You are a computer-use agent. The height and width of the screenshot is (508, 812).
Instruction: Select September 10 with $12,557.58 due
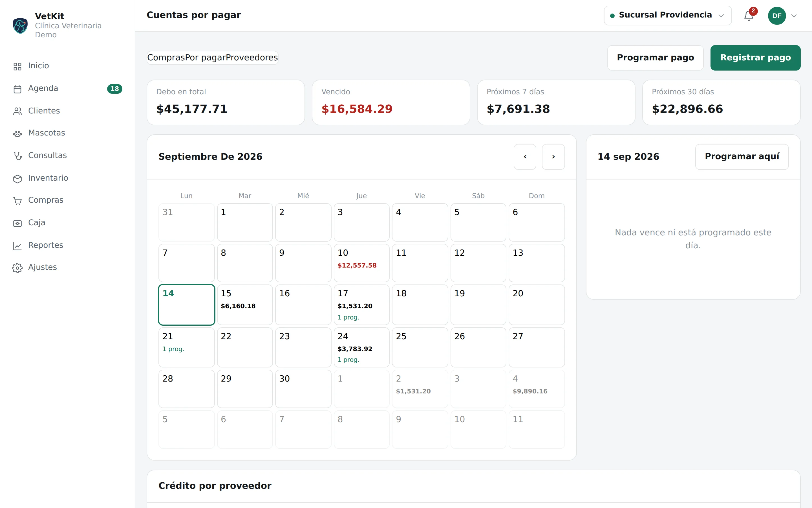pyautogui.click(x=361, y=263)
